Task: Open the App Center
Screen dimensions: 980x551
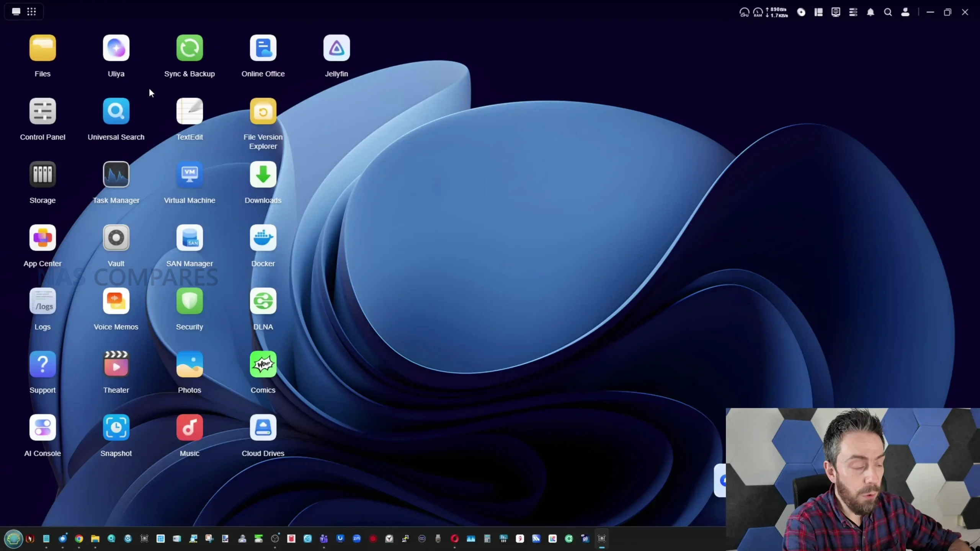Action: click(42, 238)
